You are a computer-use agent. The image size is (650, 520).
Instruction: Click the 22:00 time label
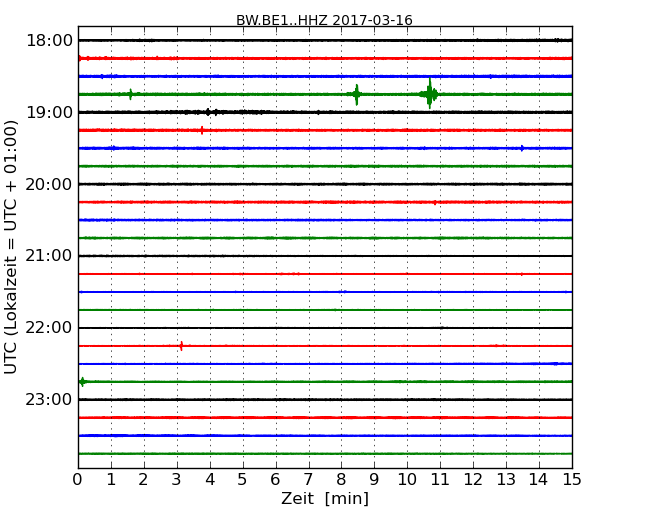click(x=49, y=328)
